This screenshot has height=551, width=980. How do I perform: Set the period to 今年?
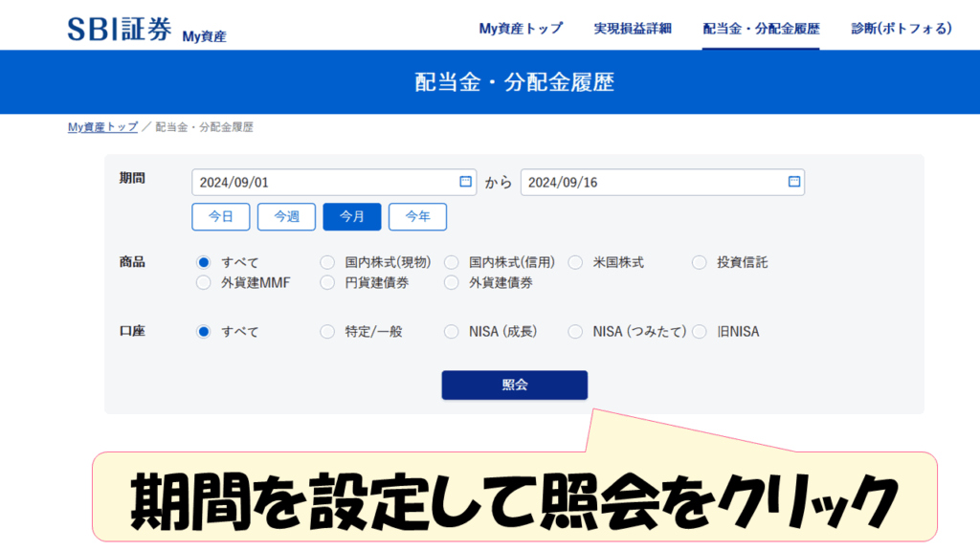coord(417,217)
